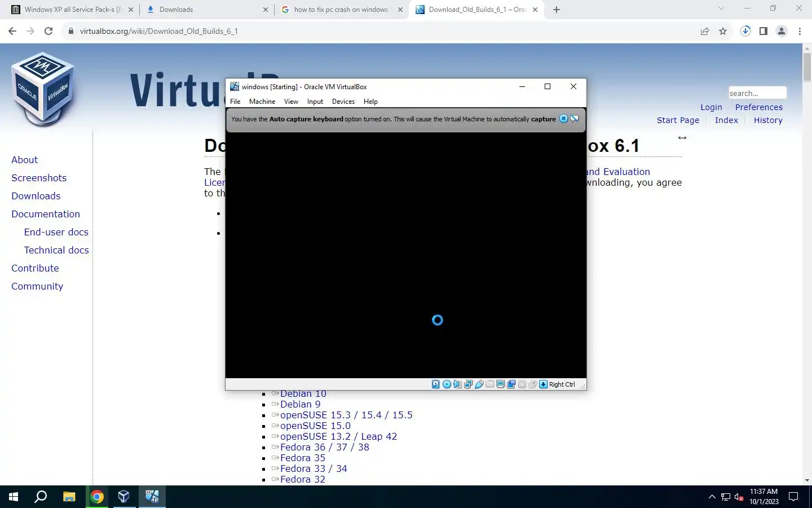The height and width of the screenshot is (508, 812).
Task: Open Chrome three-dot menu
Action: pos(800,31)
